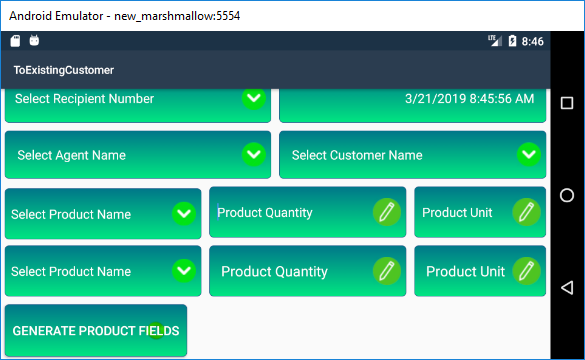Focus the first Product Quantity input field
The height and width of the screenshot is (360, 585).
click(x=308, y=212)
